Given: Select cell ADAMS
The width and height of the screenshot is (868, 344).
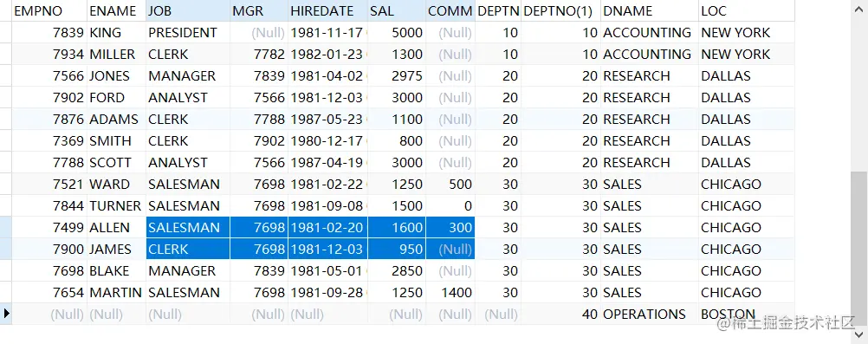Looking at the screenshot, I should [116, 119].
